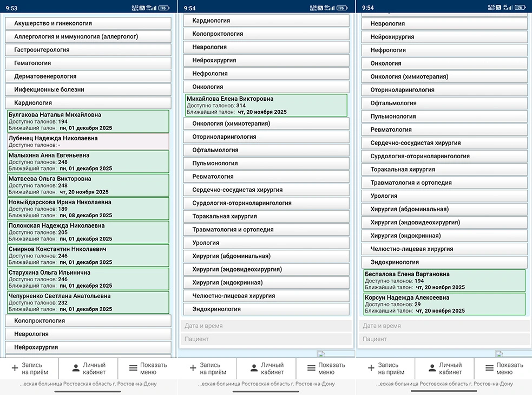Tap Показать меню hamburger icon in right screen
This screenshot has height=395, width=532.
489,368
